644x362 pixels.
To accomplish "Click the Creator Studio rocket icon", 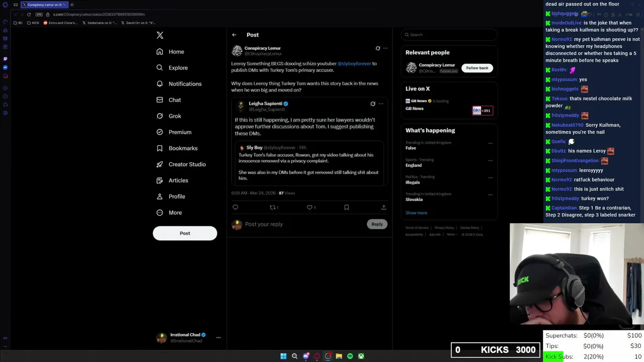I will coord(159,164).
